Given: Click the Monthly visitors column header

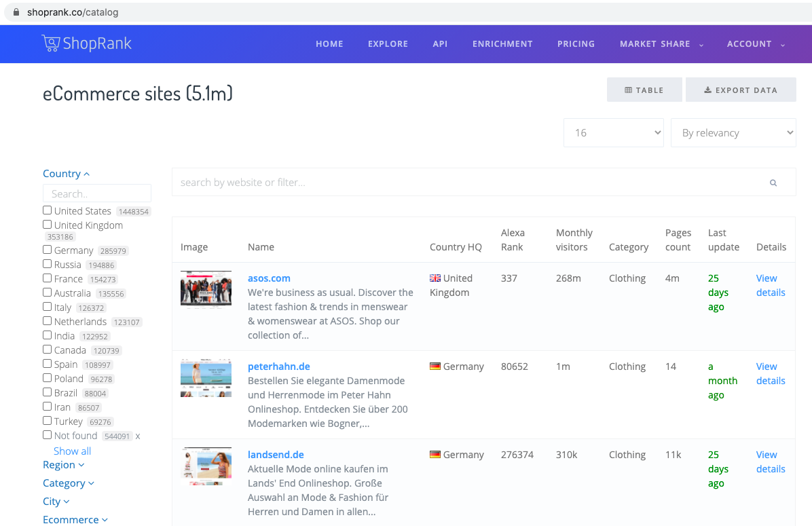Looking at the screenshot, I should pos(574,240).
